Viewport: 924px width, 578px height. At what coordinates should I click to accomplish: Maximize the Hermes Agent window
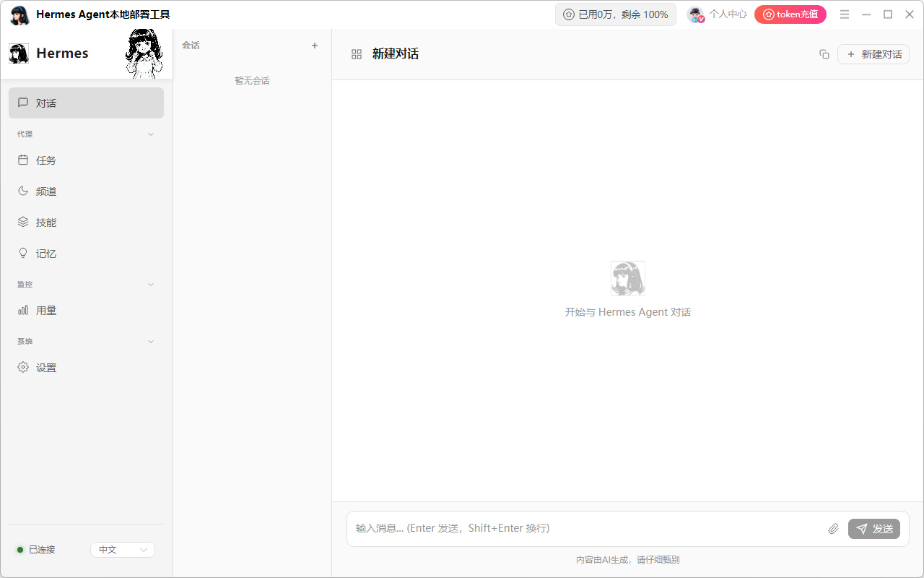point(888,14)
